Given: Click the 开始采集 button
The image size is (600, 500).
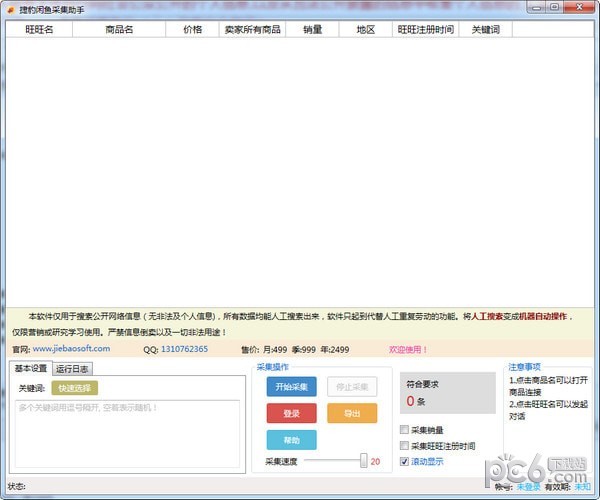Looking at the screenshot, I should [292, 387].
